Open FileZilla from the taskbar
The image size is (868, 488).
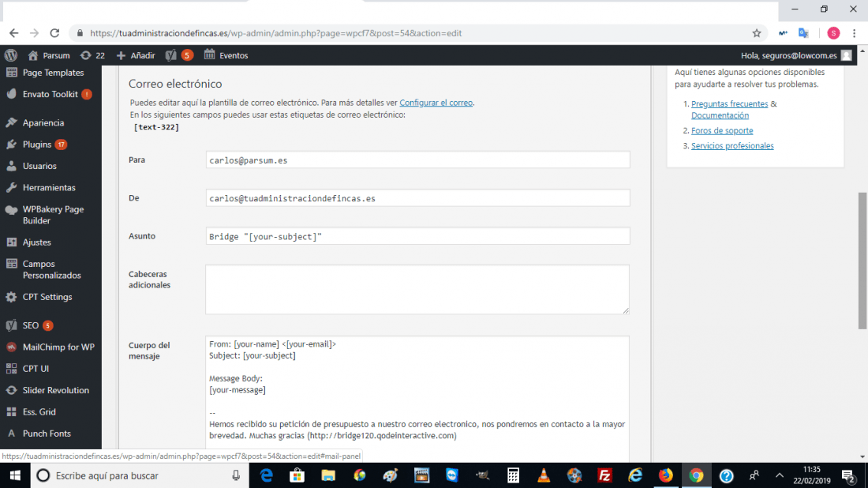pos(604,475)
